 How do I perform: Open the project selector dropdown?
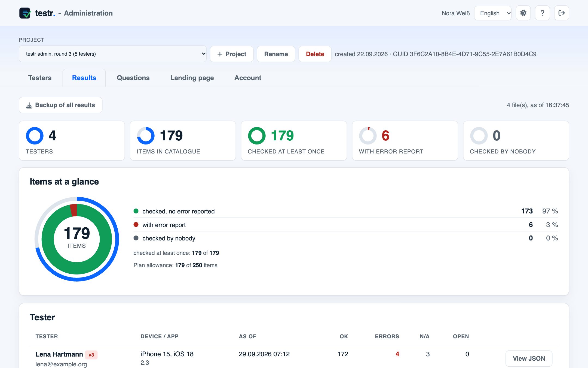pos(112,54)
